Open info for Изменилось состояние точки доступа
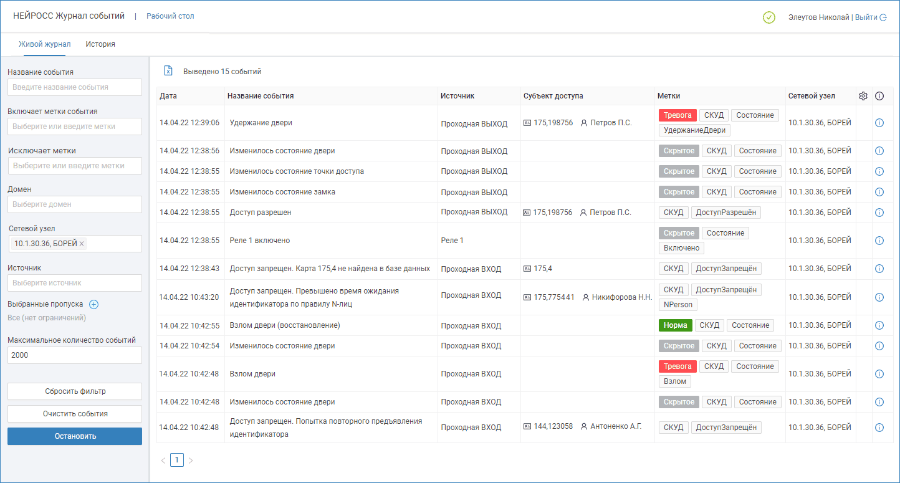Viewport: 900px width, 483px height. tap(879, 171)
